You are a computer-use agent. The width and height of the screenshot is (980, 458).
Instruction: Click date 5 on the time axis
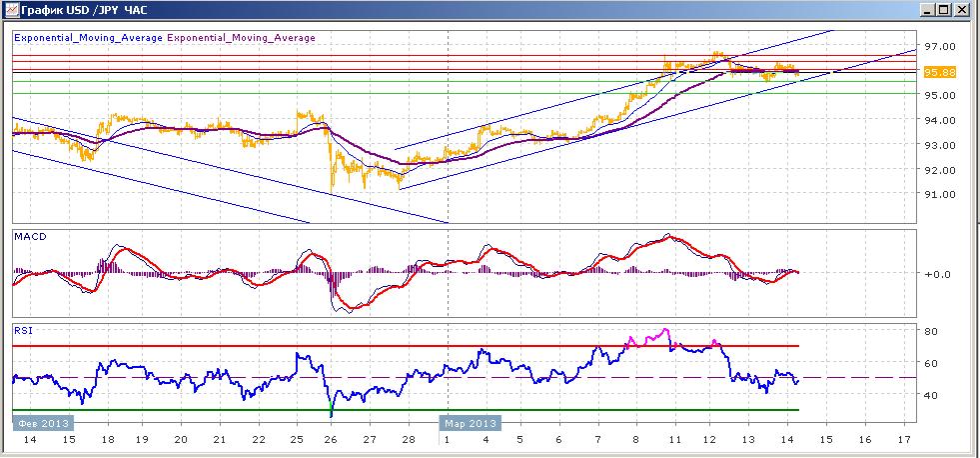coord(520,440)
